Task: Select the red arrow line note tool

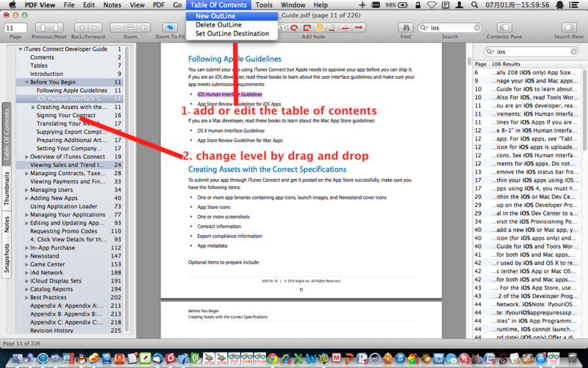Action: point(359,28)
